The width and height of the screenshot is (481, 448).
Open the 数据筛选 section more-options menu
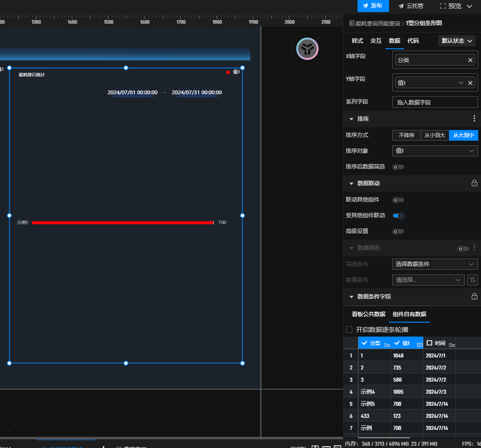pyautogui.click(x=474, y=248)
